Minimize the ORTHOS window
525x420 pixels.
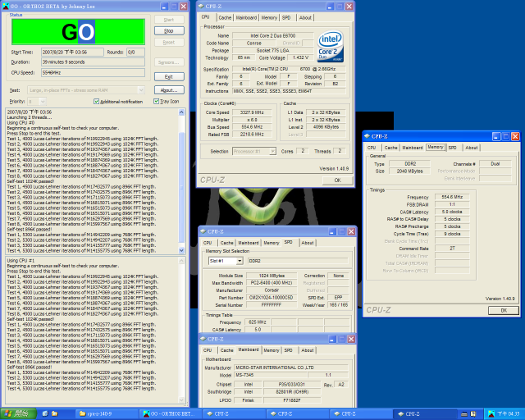pos(164,7)
